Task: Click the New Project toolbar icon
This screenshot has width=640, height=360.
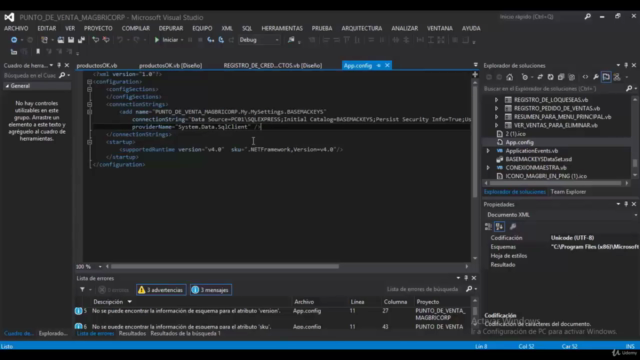Action: tap(44, 40)
